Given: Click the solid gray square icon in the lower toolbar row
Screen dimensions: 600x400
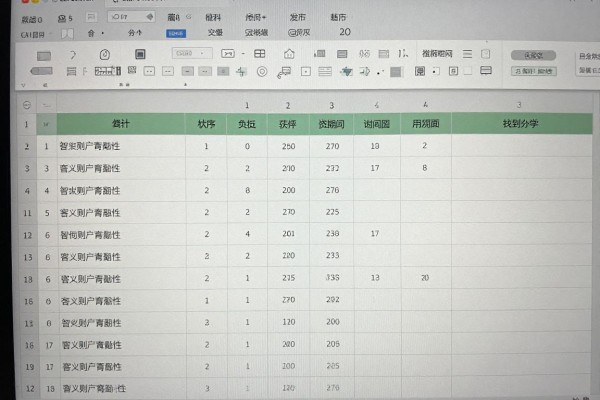Looking at the screenshot, I should (x=396, y=72).
